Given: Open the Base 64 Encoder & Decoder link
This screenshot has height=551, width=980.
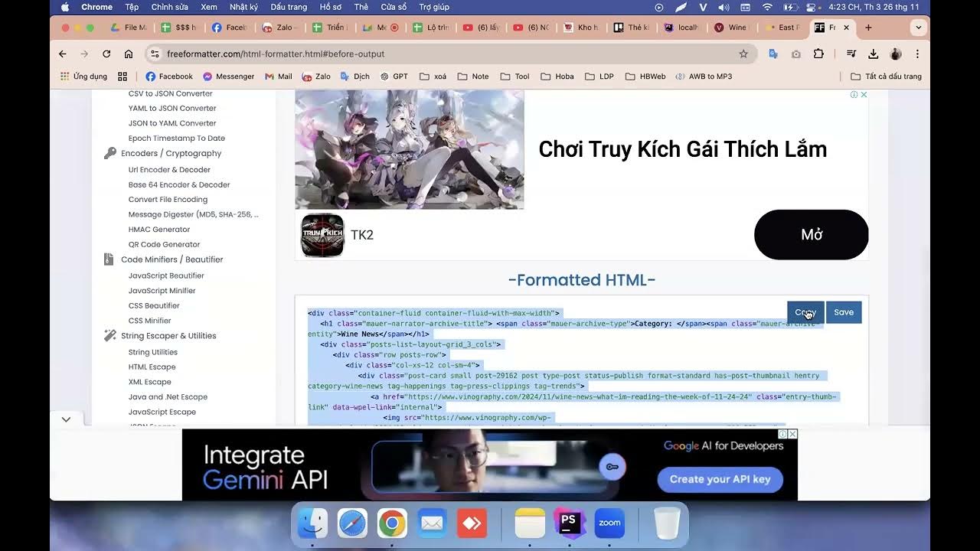Looking at the screenshot, I should (179, 184).
